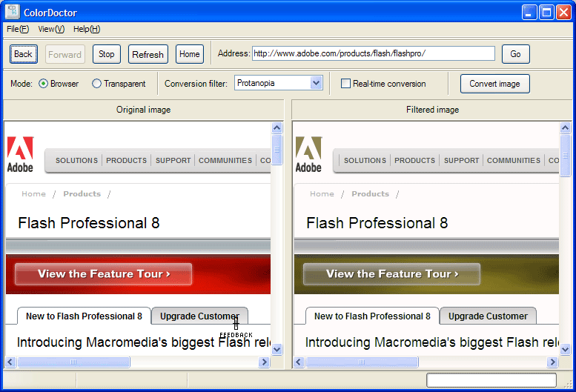Select Transparent mode radio button
Viewport: 576px width, 392px height.
point(96,84)
